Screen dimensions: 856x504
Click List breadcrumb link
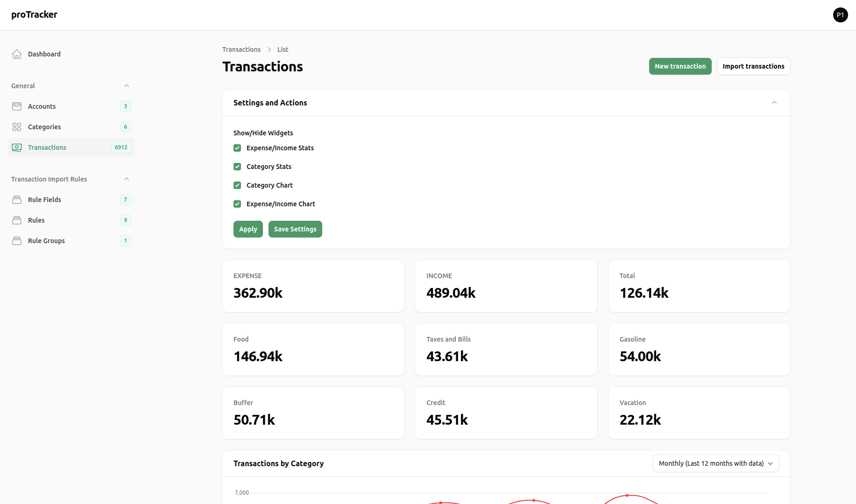pos(283,49)
